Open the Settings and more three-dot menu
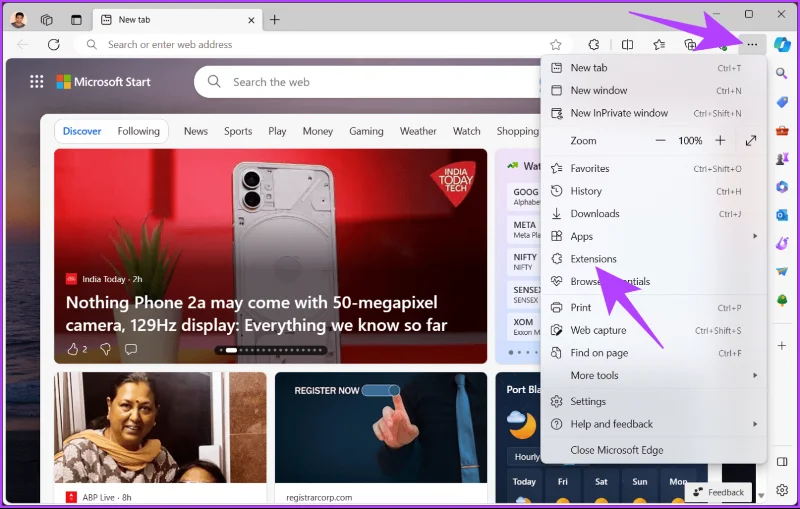The image size is (800, 509). pos(752,45)
